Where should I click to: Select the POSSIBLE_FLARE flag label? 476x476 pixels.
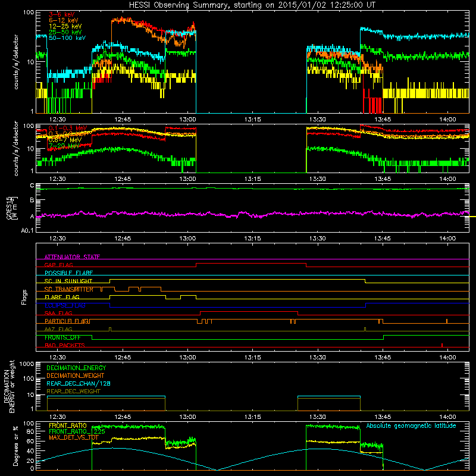tap(68, 273)
